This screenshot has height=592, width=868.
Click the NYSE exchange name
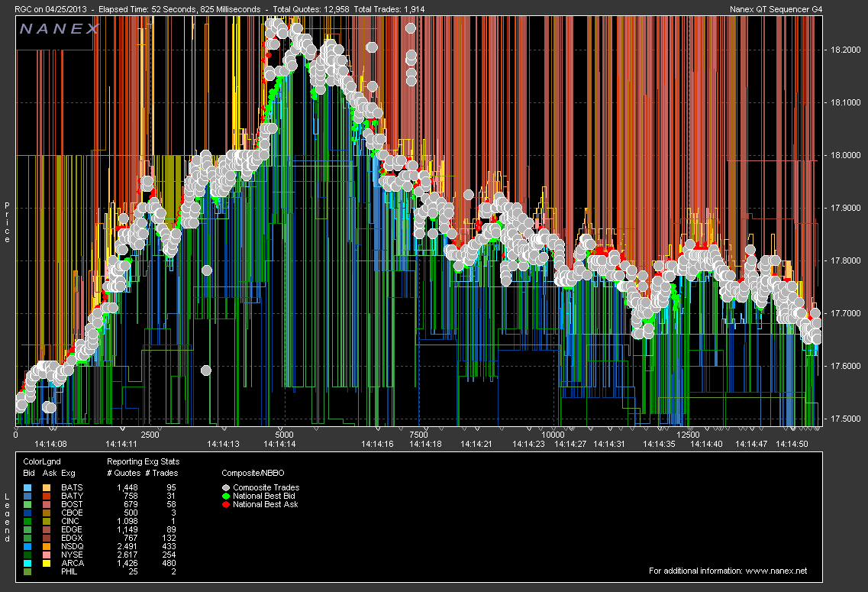tap(72, 555)
